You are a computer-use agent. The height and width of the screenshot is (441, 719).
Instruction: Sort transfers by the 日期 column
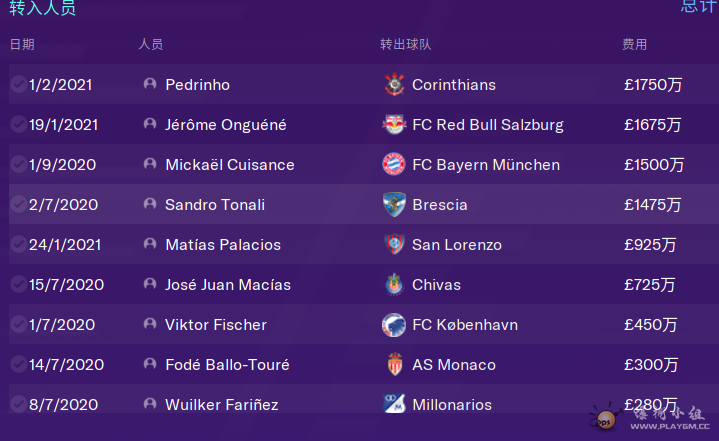pyautogui.click(x=22, y=45)
